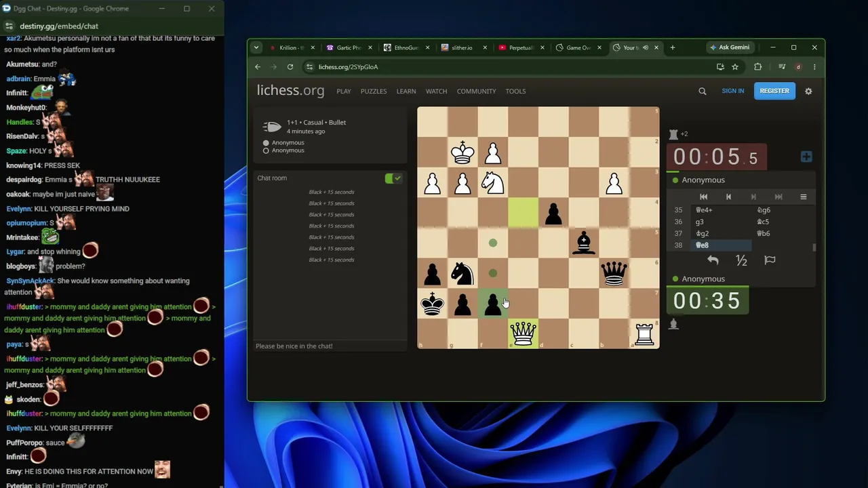Open the hamburger menu beside move navigation
Screen dimensions: 868x488
pos(804,197)
